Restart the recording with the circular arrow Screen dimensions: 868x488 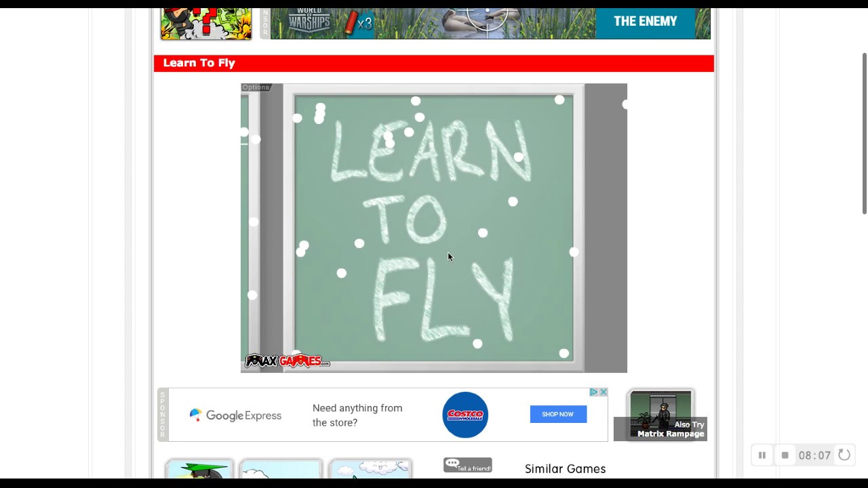(x=844, y=455)
